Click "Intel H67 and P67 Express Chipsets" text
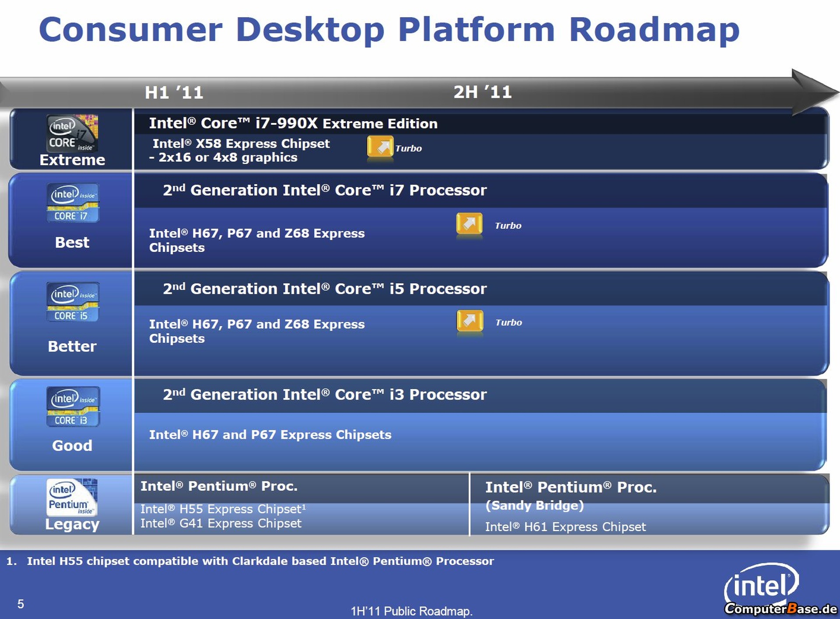Screen dimensions: 840x619 pos(270,435)
